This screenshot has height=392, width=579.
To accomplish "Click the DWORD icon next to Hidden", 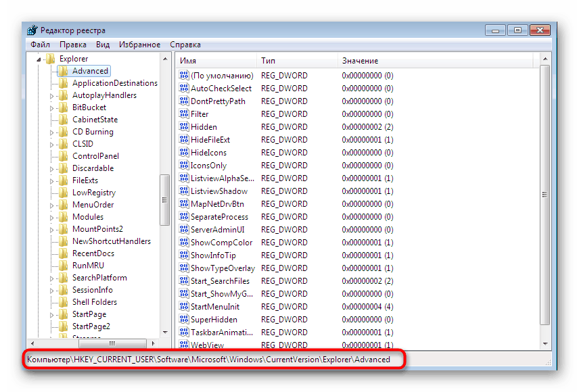I will (x=184, y=126).
